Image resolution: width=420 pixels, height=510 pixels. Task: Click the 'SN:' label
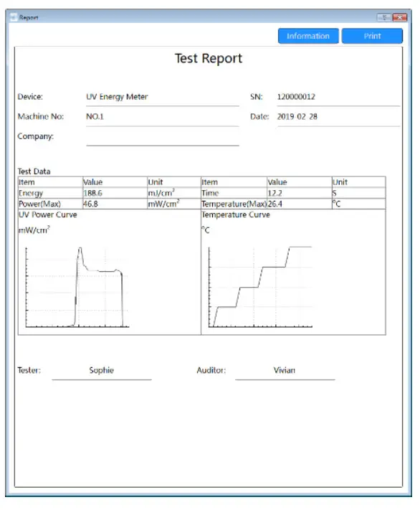(x=257, y=97)
